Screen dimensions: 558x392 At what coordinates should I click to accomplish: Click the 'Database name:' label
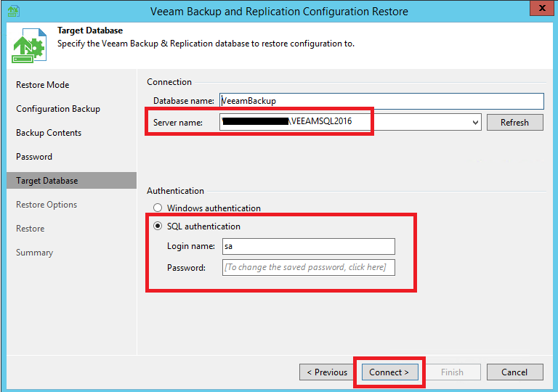pos(184,101)
